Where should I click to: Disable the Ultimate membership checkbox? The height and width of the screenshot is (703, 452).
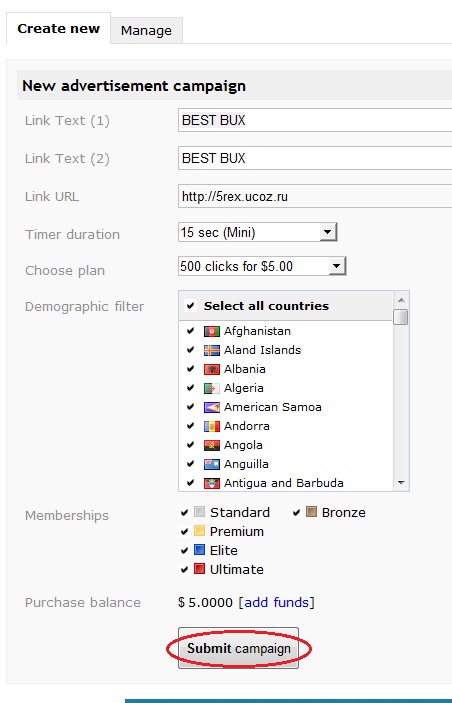tap(184, 569)
